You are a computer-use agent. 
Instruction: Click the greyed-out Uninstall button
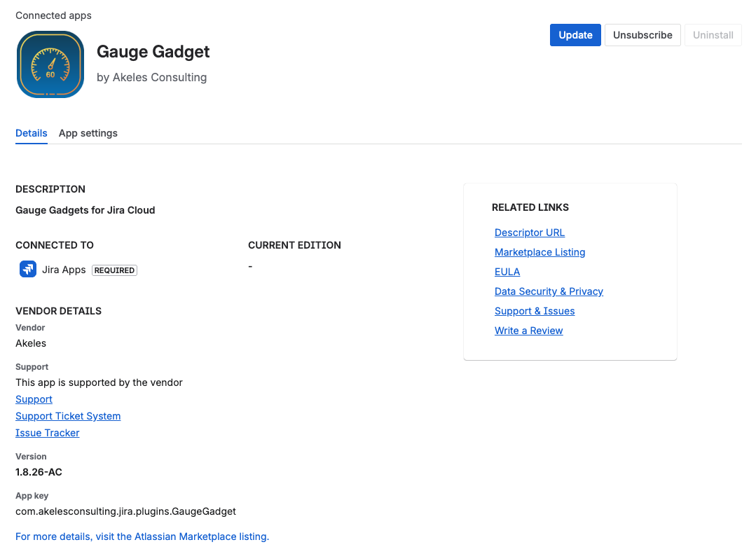(713, 35)
